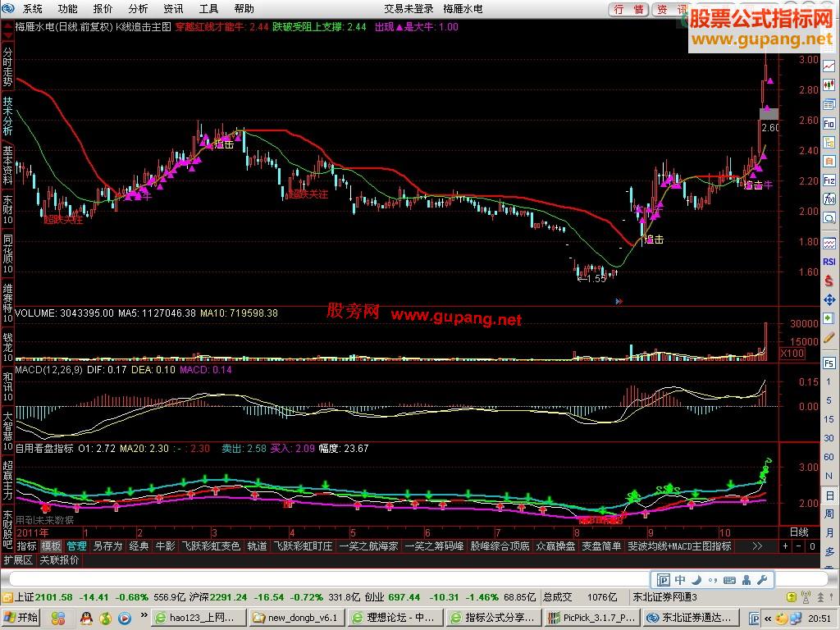Open the 工具 menu
Viewport: 840px width, 630px height.
tap(208, 8)
